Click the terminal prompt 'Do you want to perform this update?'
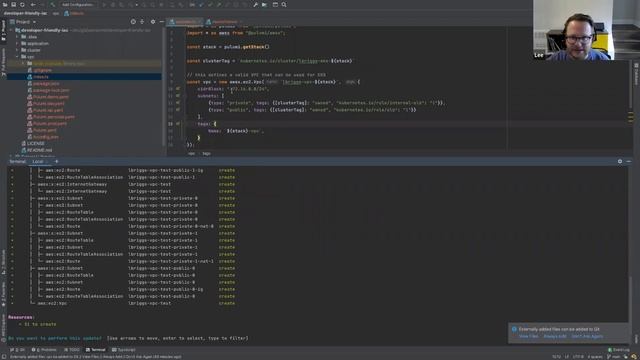The image size is (640, 360). (55, 338)
